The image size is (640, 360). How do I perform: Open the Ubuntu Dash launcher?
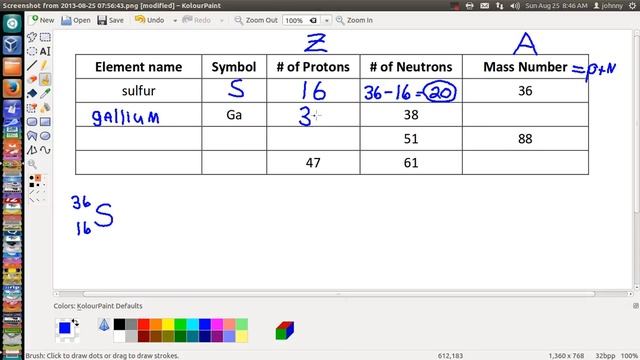(x=12, y=24)
